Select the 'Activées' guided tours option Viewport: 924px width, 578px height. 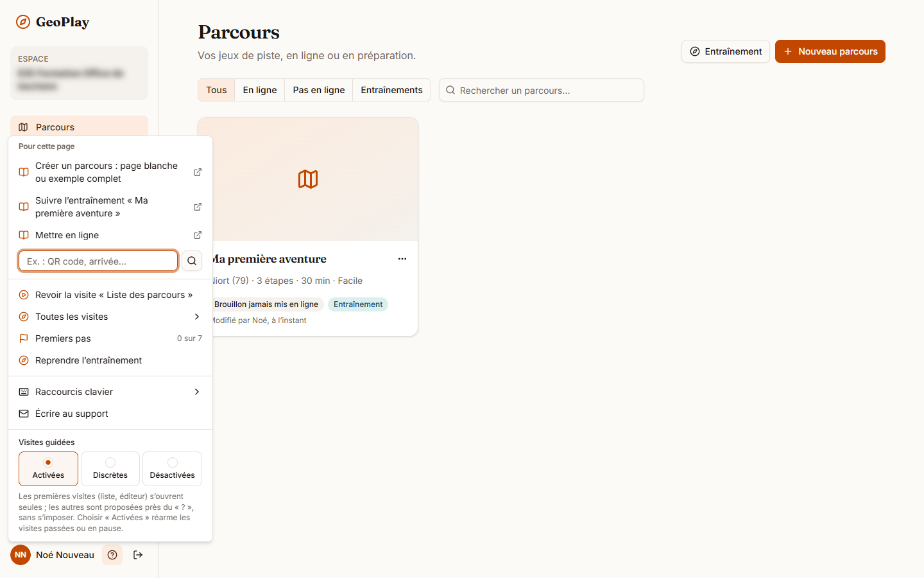click(x=48, y=469)
